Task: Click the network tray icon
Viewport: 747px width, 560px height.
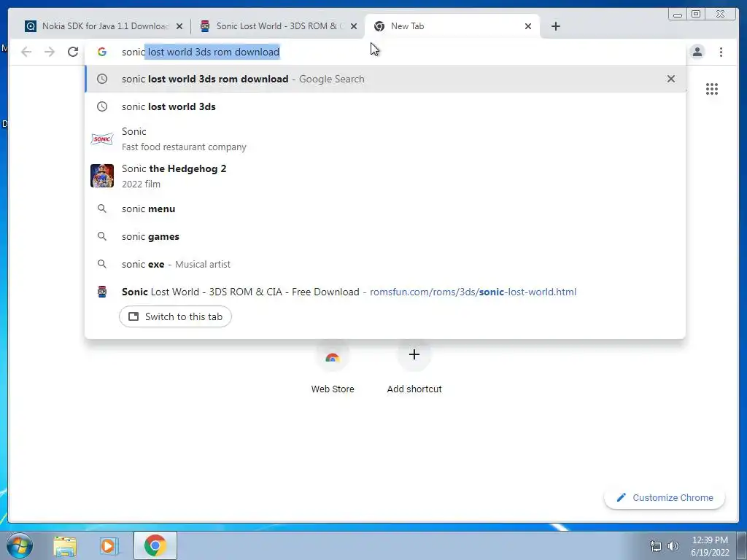Action: (x=656, y=546)
